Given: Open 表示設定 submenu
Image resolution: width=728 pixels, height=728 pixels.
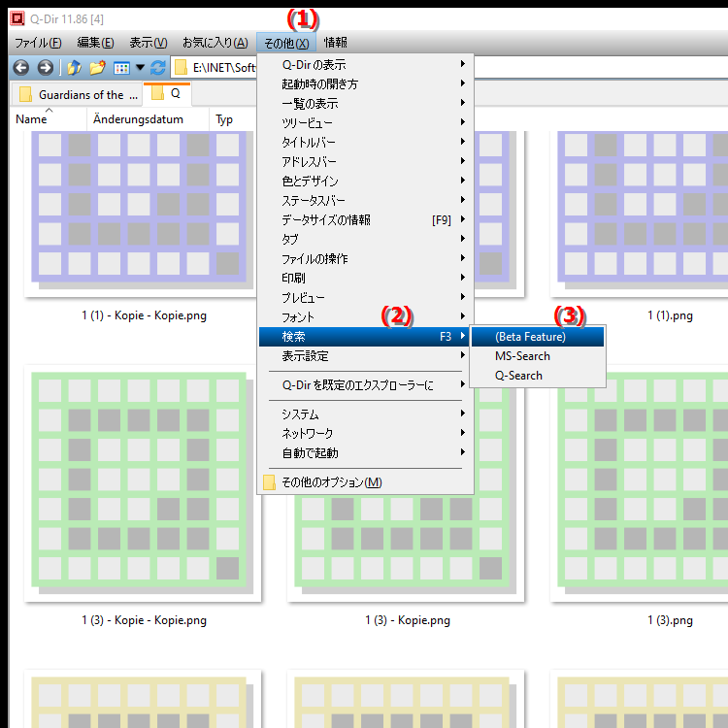Looking at the screenshot, I should pyautogui.click(x=365, y=356).
